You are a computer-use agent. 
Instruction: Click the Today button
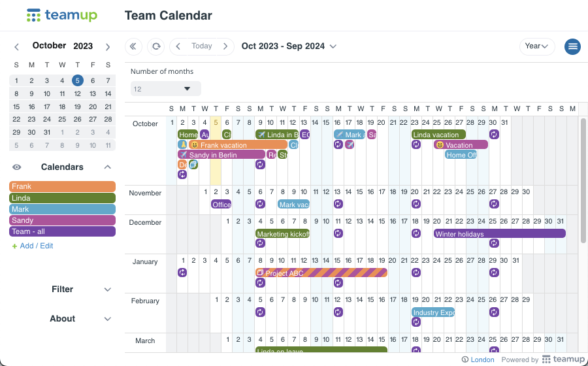[x=202, y=46]
